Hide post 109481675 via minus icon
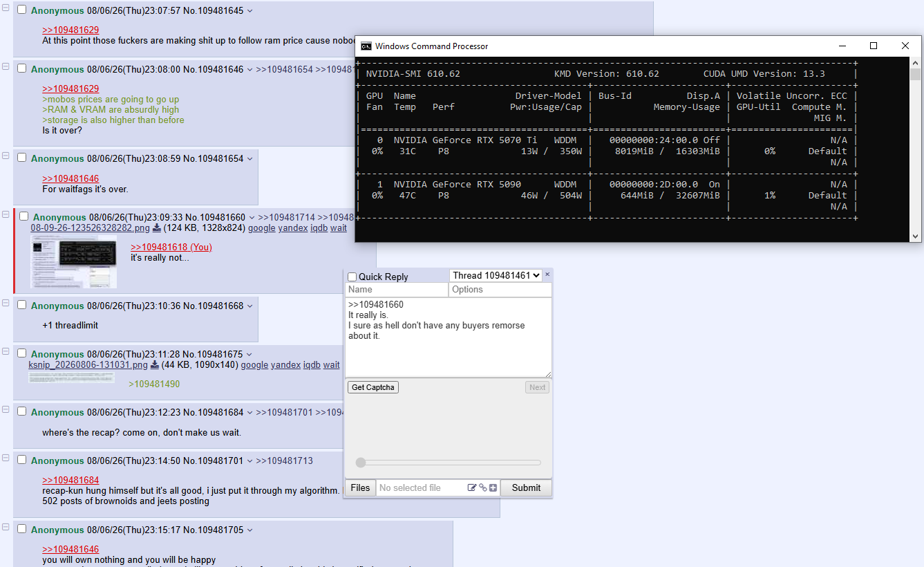The image size is (924, 567). tap(6, 351)
